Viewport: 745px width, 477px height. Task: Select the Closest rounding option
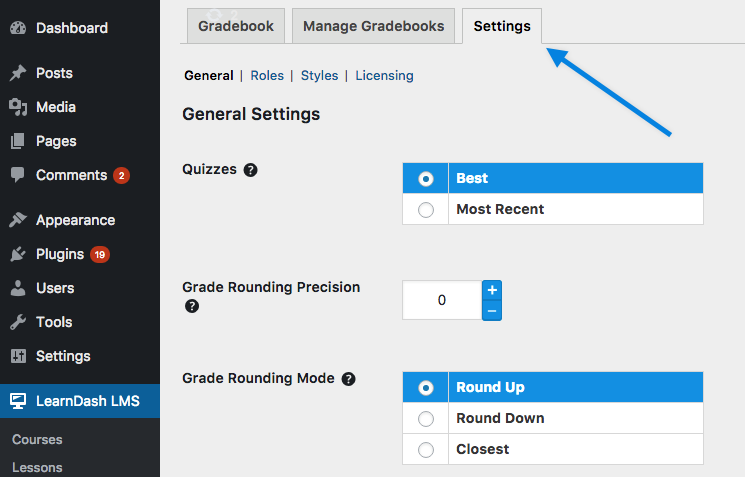(426, 449)
